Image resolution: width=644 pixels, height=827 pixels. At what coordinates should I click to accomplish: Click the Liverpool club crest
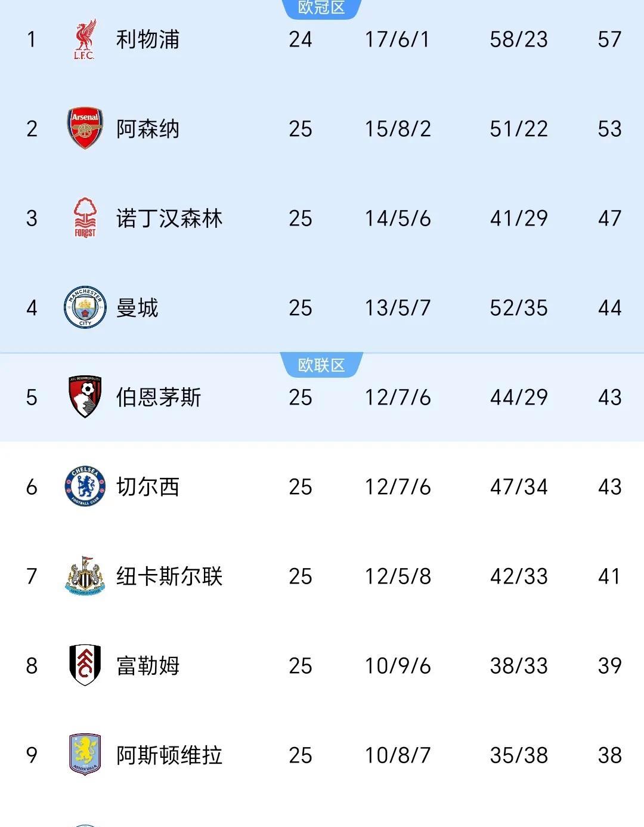pyautogui.click(x=85, y=39)
